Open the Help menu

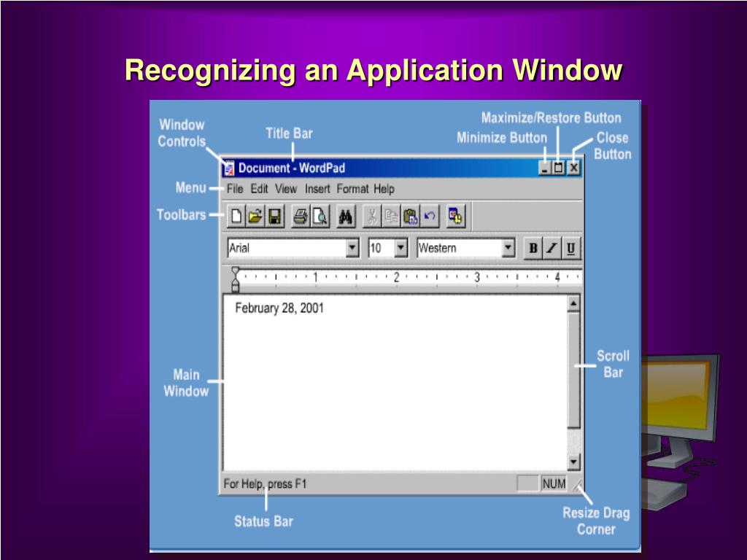pos(384,189)
